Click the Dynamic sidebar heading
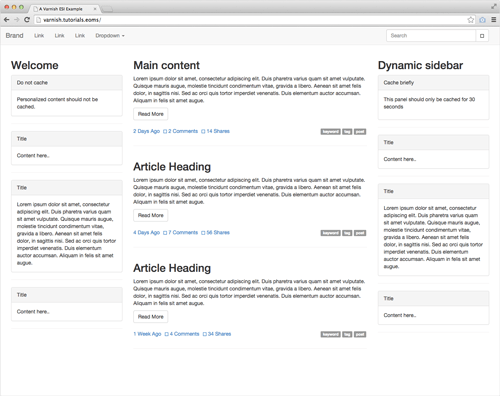The image size is (500, 396). pyautogui.click(x=420, y=65)
